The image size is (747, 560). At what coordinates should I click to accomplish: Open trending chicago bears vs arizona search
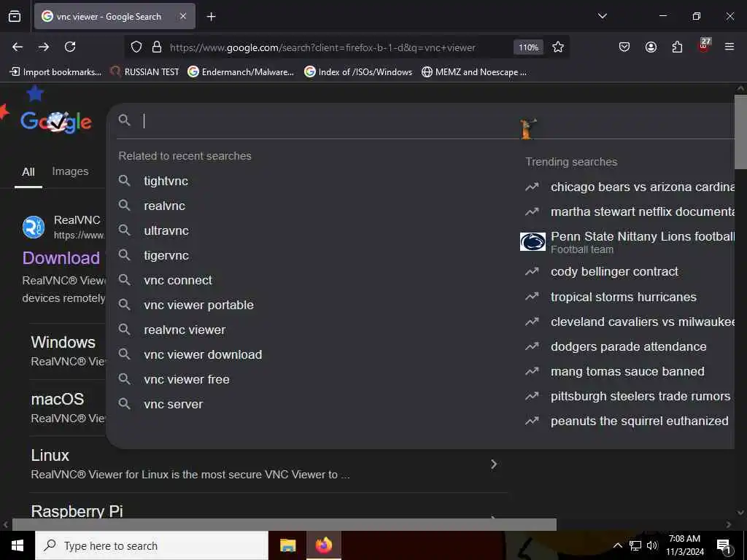pos(629,187)
